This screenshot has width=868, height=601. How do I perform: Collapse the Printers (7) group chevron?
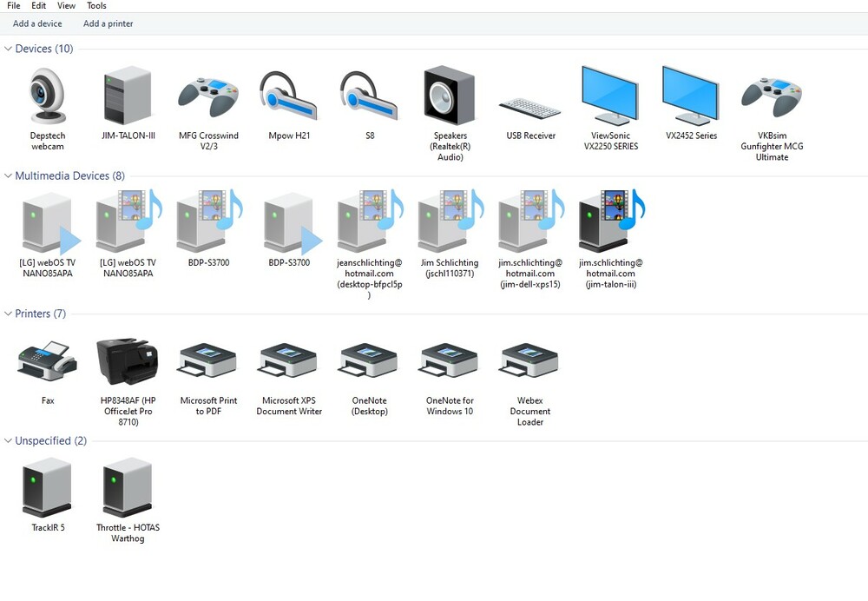8,314
